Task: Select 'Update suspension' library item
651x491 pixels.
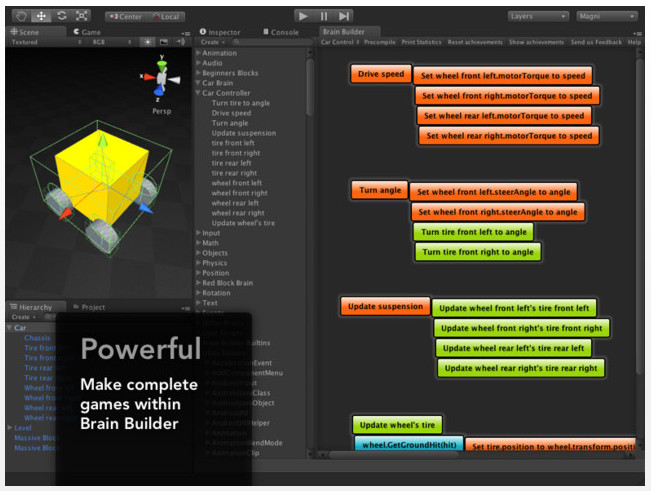Action: click(244, 133)
